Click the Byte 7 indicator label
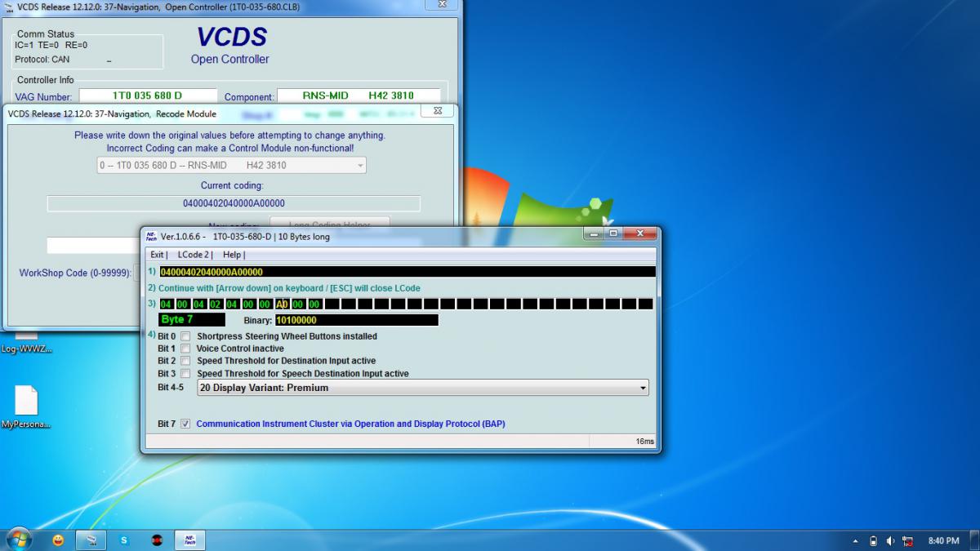The width and height of the screenshot is (980, 551). coord(192,319)
